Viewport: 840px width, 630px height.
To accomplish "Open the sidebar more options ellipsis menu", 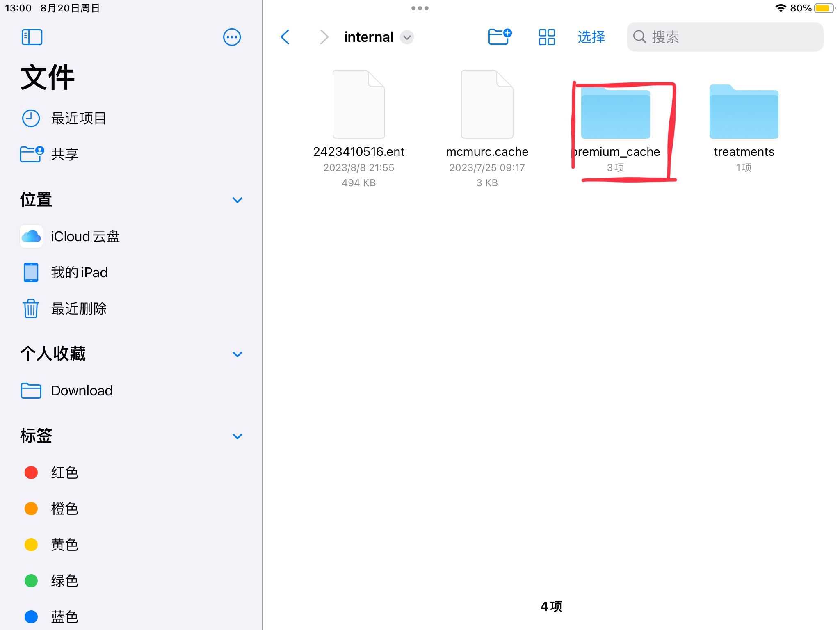I will [x=232, y=37].
